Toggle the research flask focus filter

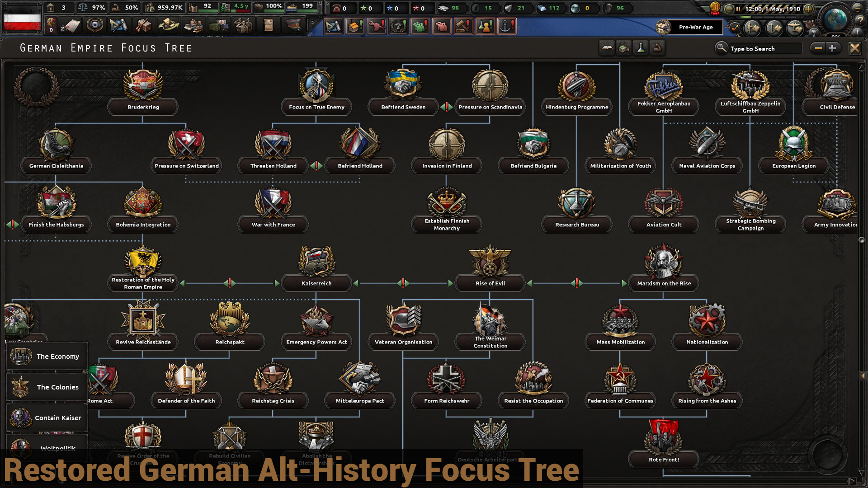point(641,47)
